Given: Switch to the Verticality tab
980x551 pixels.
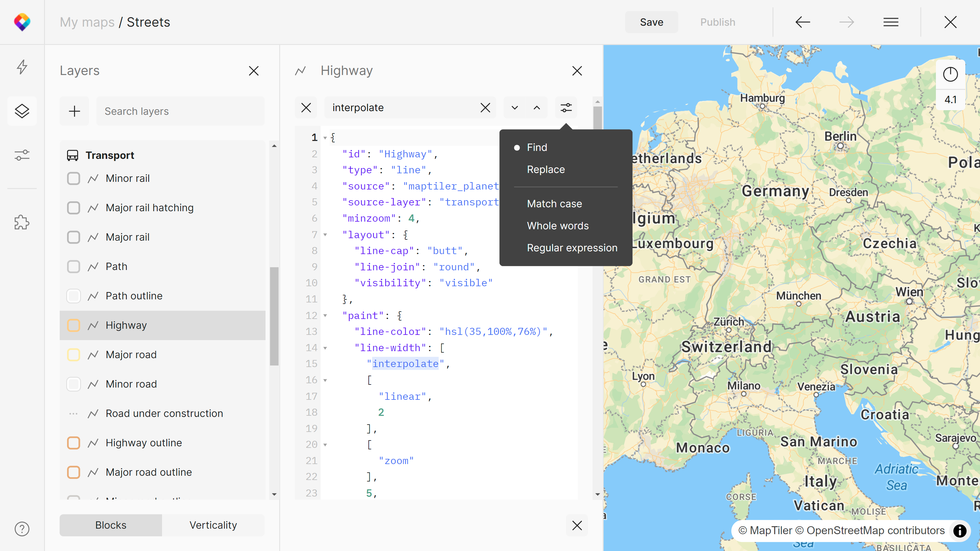Looking at the screenshot, I should pyautogui.click(x=213, y=525).
